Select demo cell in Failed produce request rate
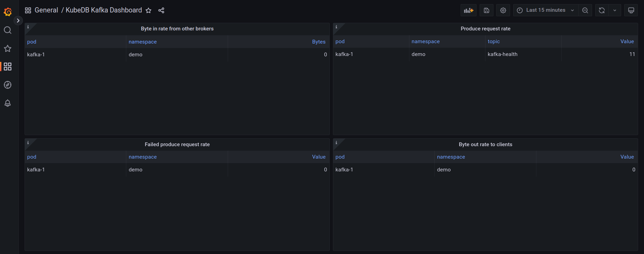The height and width of the screenshot is (254, 644). (177, 170)
